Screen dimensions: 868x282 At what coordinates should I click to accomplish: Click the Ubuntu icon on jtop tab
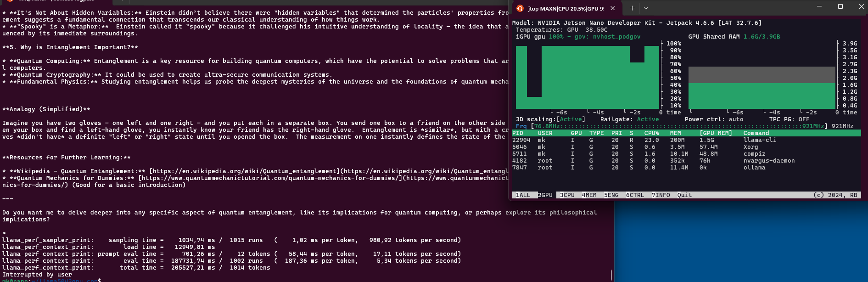click(x=520, y=8)
